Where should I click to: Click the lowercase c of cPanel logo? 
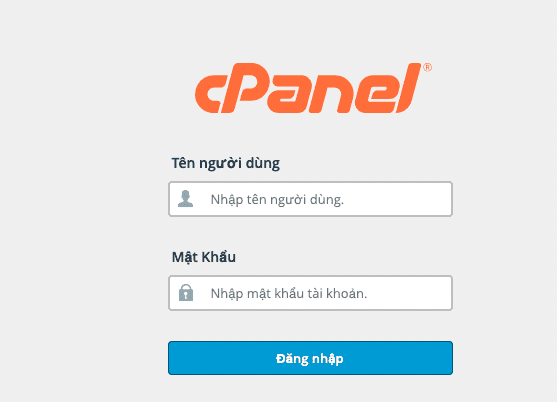coord(208,94)
